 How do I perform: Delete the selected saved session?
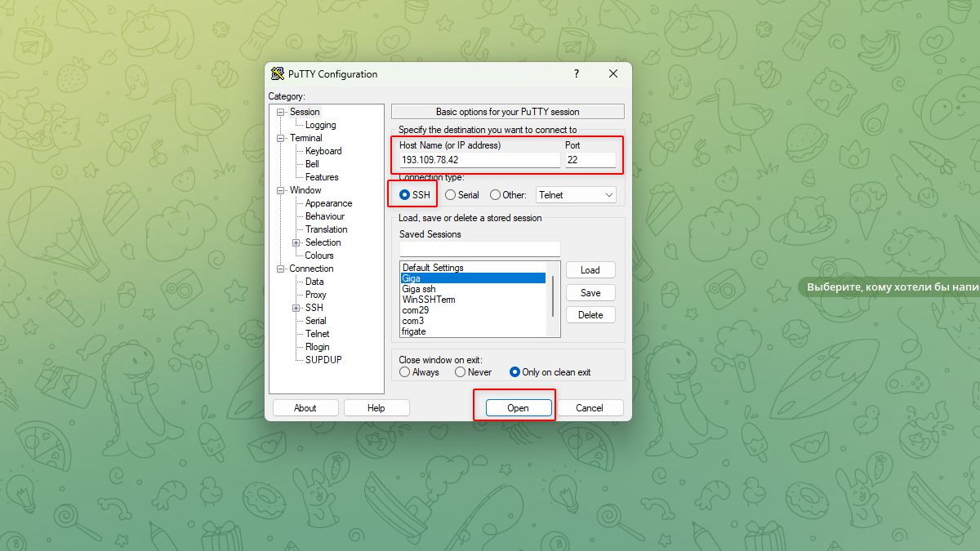(590, 315)
